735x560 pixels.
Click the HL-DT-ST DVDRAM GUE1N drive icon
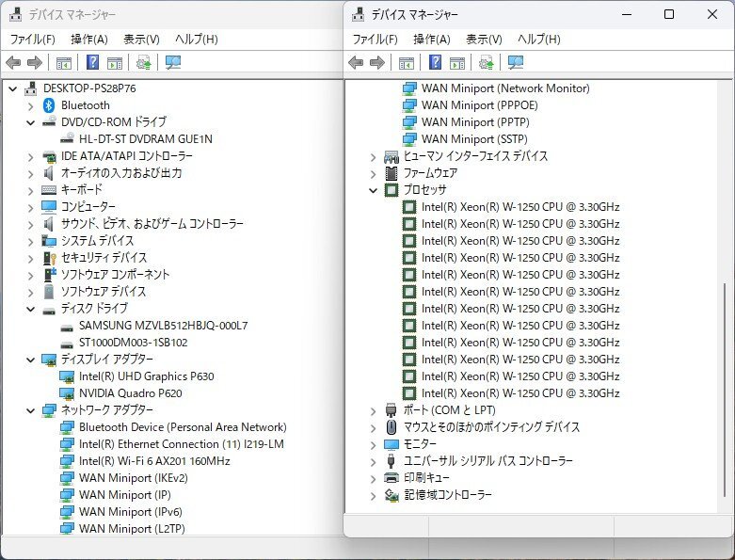[x=68, y=137]
